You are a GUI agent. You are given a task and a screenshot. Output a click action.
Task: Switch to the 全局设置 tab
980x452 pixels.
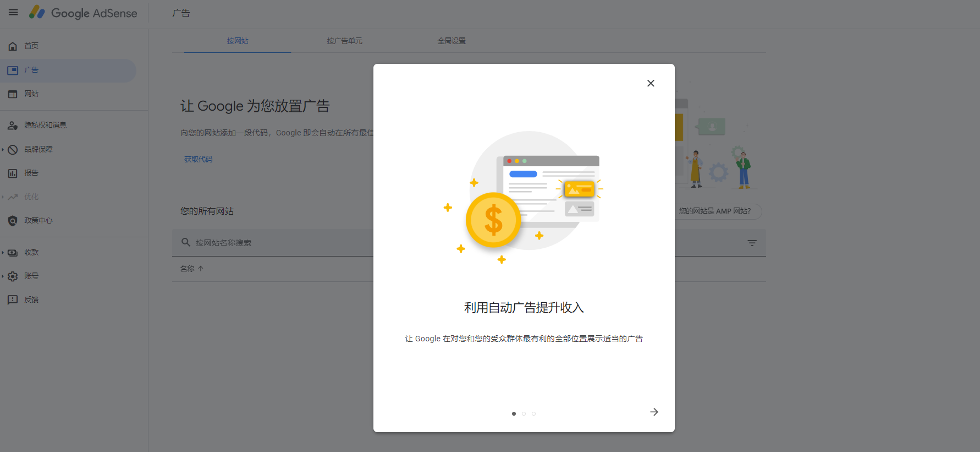click(452, 41)
